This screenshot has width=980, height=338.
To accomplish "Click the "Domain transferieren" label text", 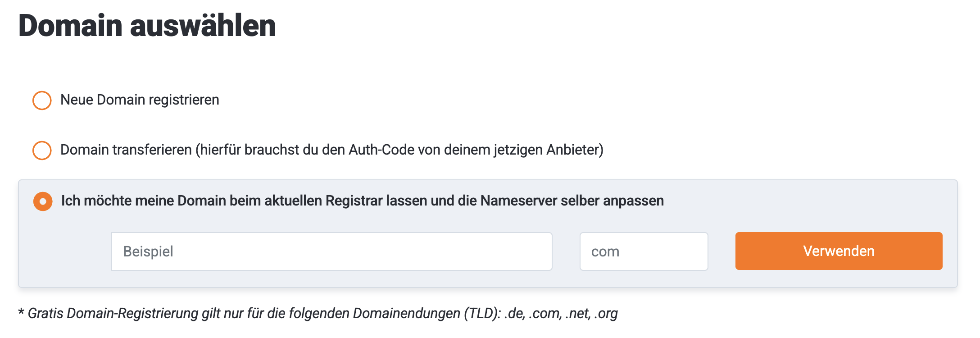I will 126,150.
